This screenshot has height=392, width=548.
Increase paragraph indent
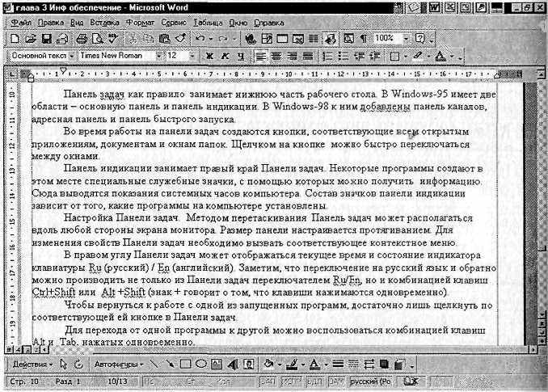375,56
